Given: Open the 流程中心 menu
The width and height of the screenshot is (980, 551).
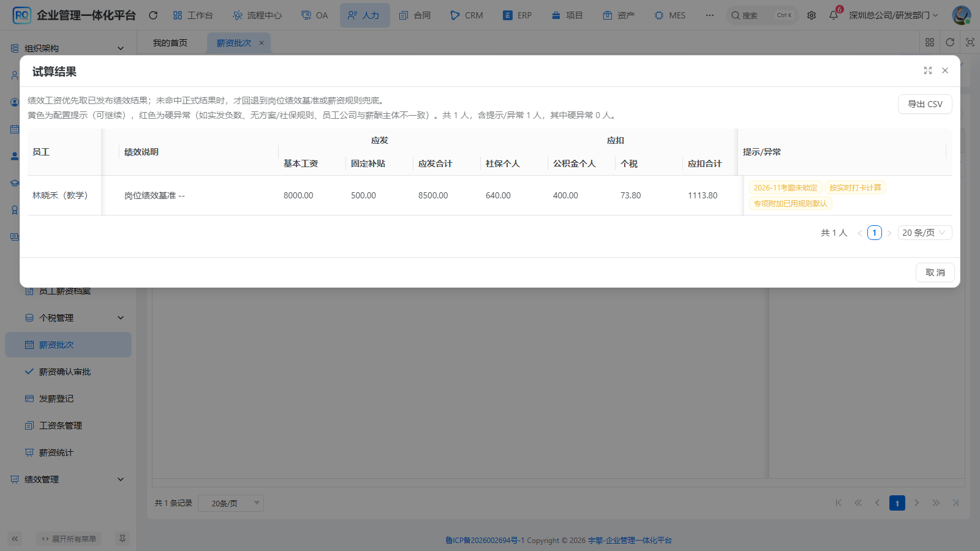Looking at the screenshot, I should [x=257, y=15].
